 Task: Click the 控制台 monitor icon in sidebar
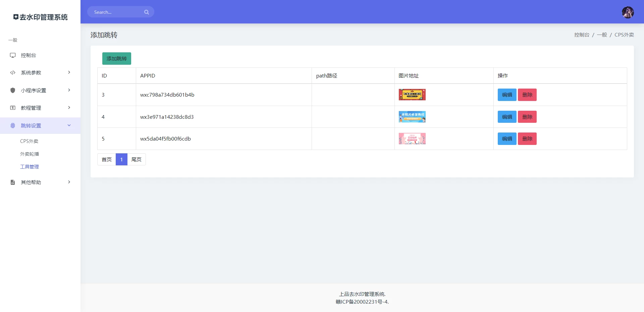pos(12,55)
